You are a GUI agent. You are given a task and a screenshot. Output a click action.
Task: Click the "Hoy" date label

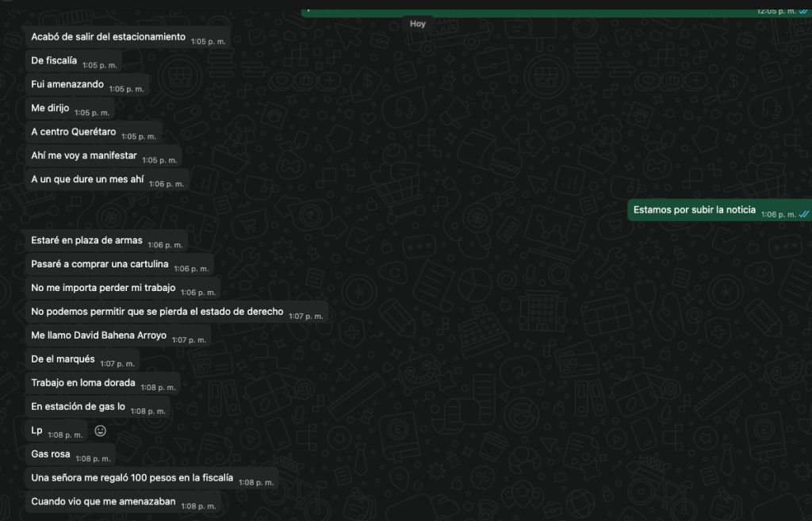click(418, 24)
